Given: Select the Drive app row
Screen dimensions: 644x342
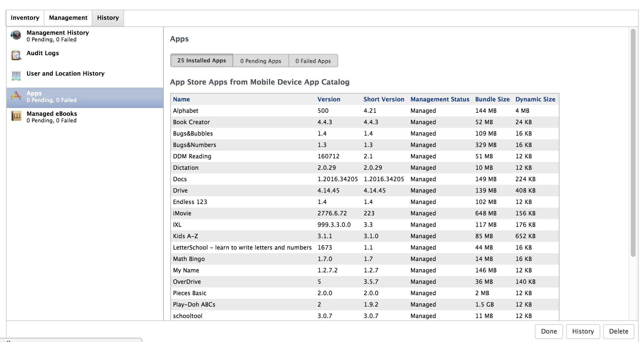Looking at the screenshot, I should click(365, 190).
